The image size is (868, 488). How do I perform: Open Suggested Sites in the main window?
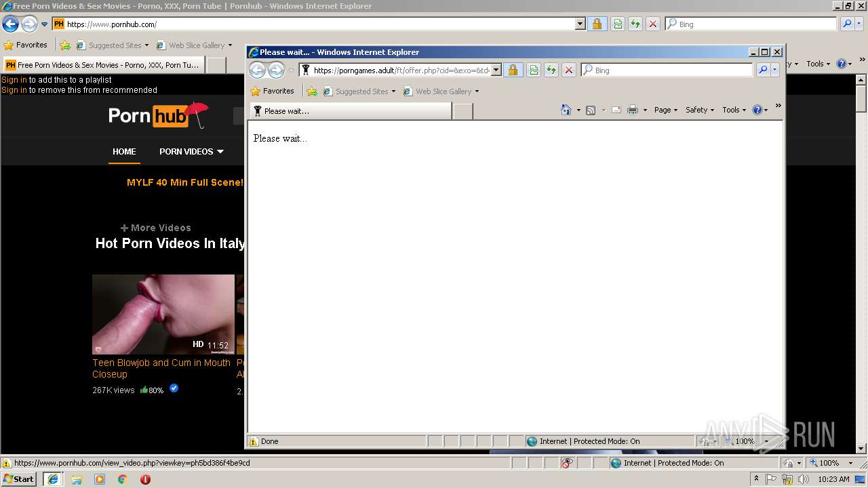click(112, 45)
